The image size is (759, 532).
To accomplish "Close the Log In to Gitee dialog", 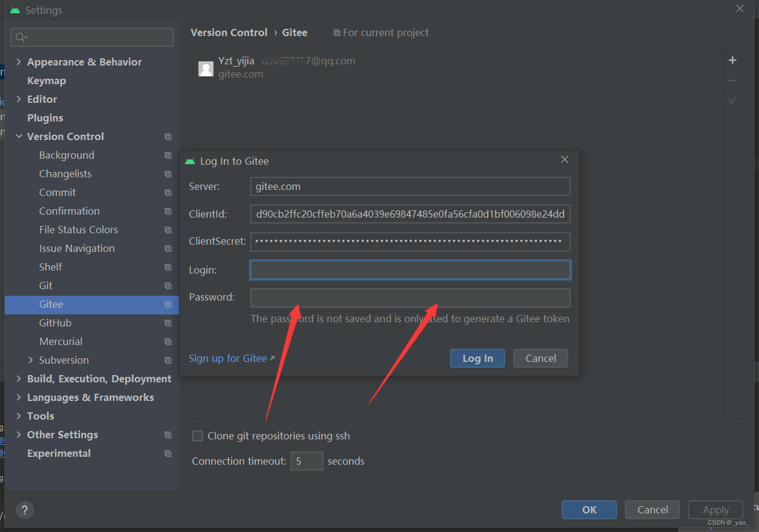I will (564, 159).
